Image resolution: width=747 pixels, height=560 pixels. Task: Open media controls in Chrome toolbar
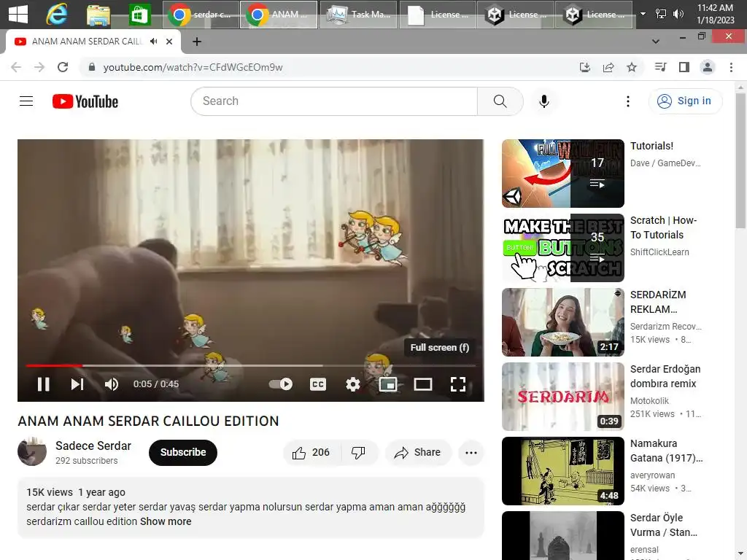[x=660, y=67]
